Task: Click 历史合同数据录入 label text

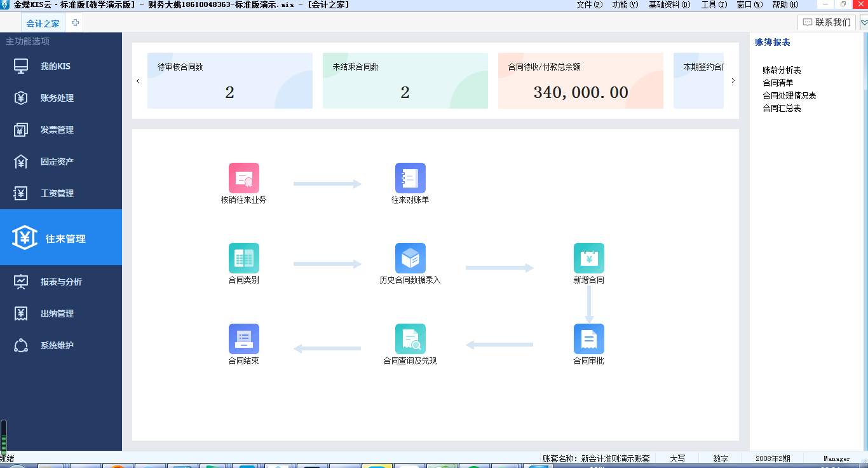Action: 410,280
